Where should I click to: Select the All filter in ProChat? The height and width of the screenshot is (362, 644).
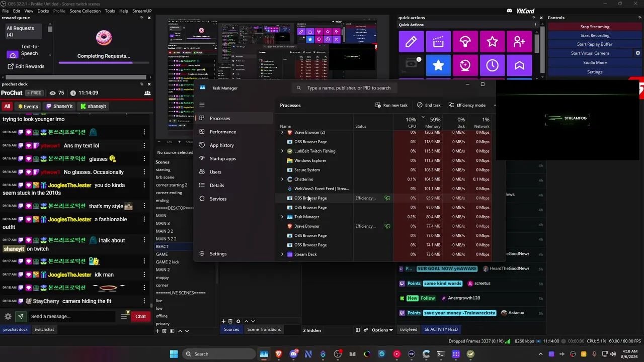pyautogui.click(x=7, y=106)
